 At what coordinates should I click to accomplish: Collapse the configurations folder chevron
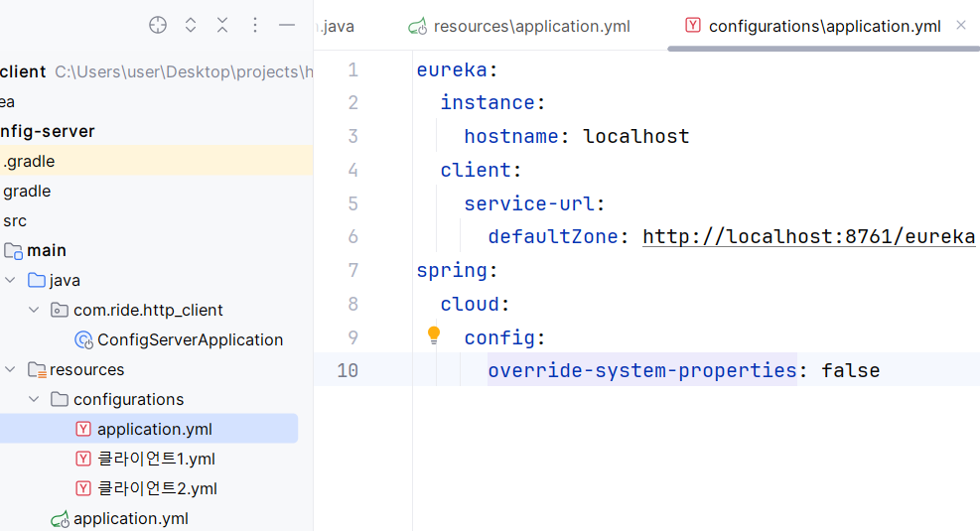point(34,399)
